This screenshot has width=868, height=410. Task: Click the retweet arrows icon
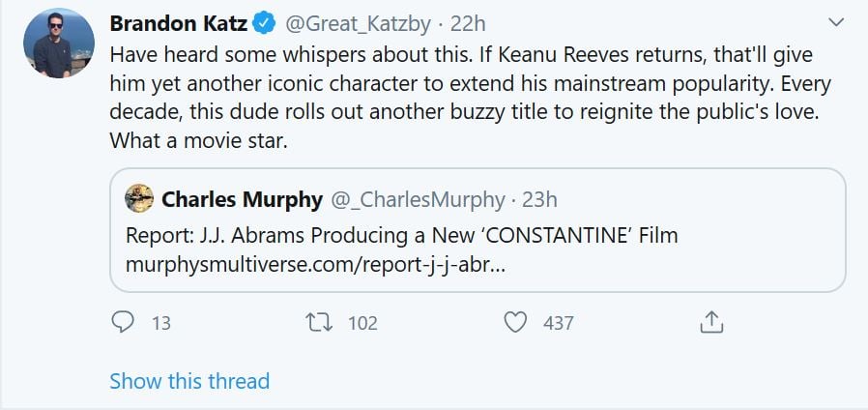pyautogui.click(x=318, y=322)
